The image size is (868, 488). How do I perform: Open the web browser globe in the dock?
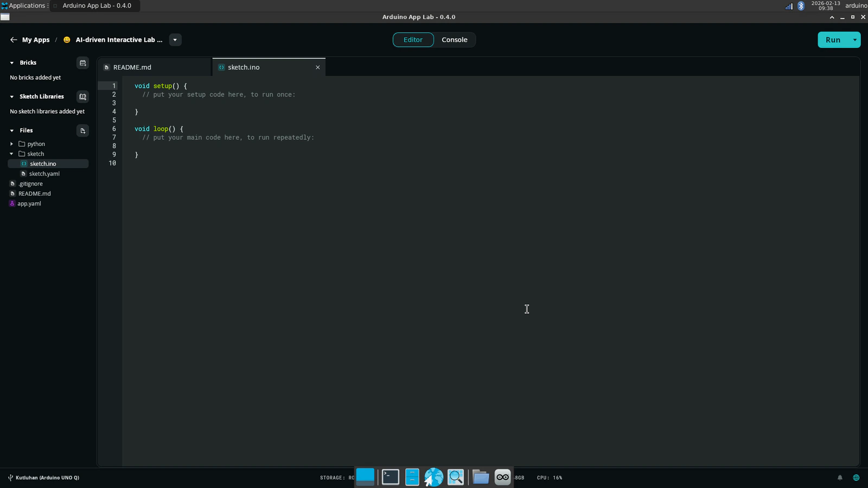[x=434, y=477]
